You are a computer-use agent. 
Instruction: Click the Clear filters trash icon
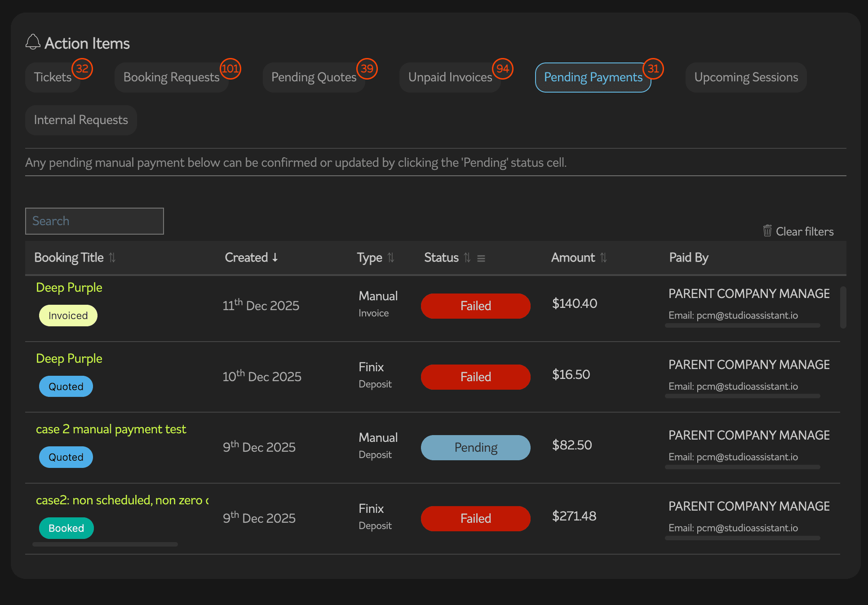767,231
